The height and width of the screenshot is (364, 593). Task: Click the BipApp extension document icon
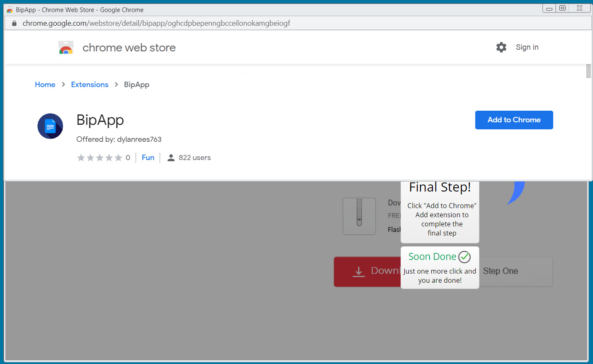click(x=50, y=126)
